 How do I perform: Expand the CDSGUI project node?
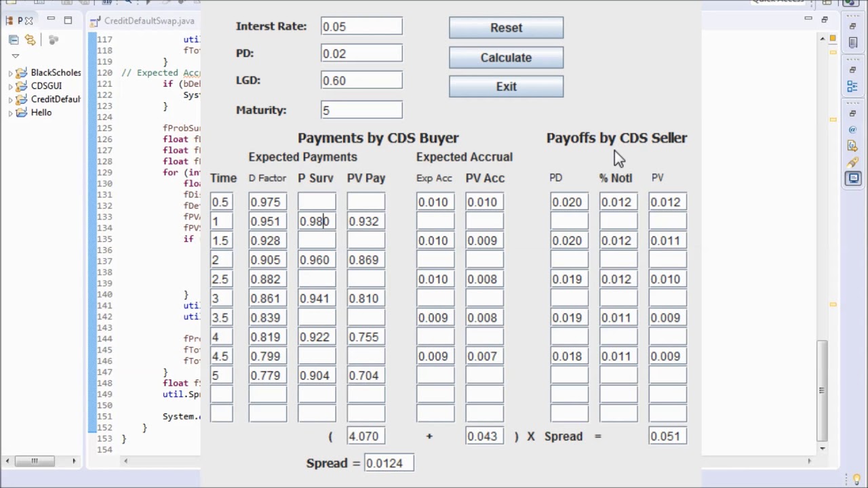[10, 86]
